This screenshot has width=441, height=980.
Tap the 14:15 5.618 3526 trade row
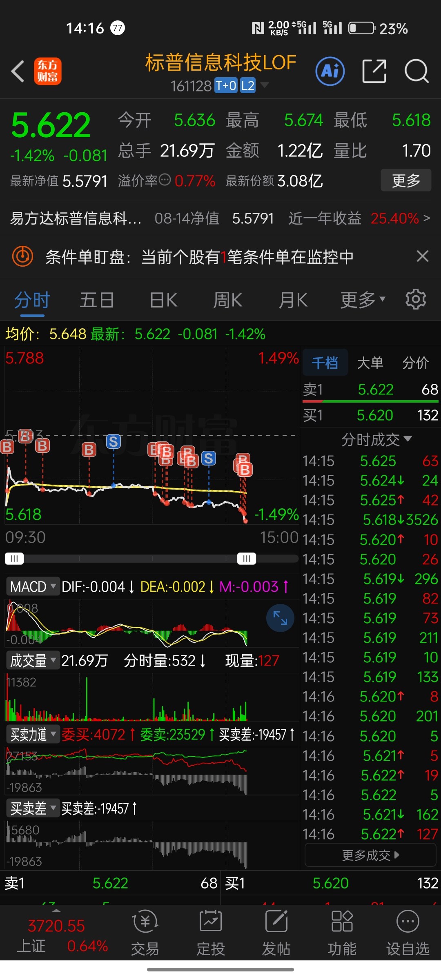[370, 520]
